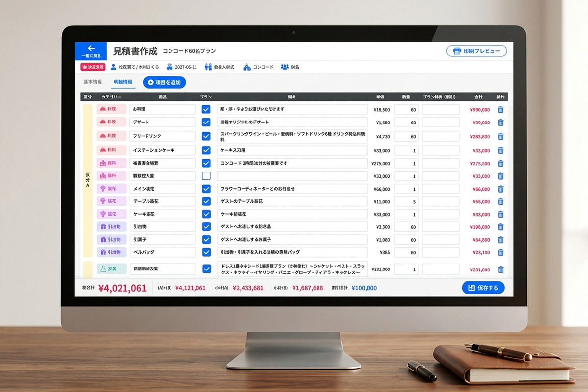Delete the お料理 row with trash icon

(500, 109)
